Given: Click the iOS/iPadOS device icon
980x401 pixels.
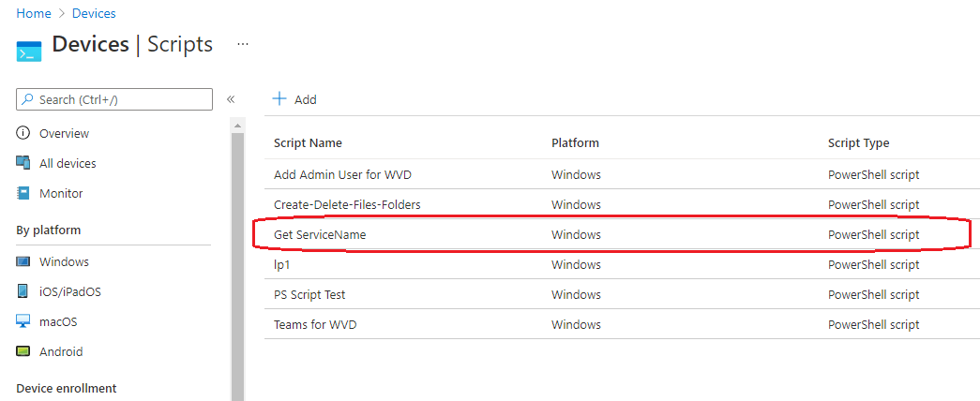Looking at the screenshot, I should (x=23, y=291).
